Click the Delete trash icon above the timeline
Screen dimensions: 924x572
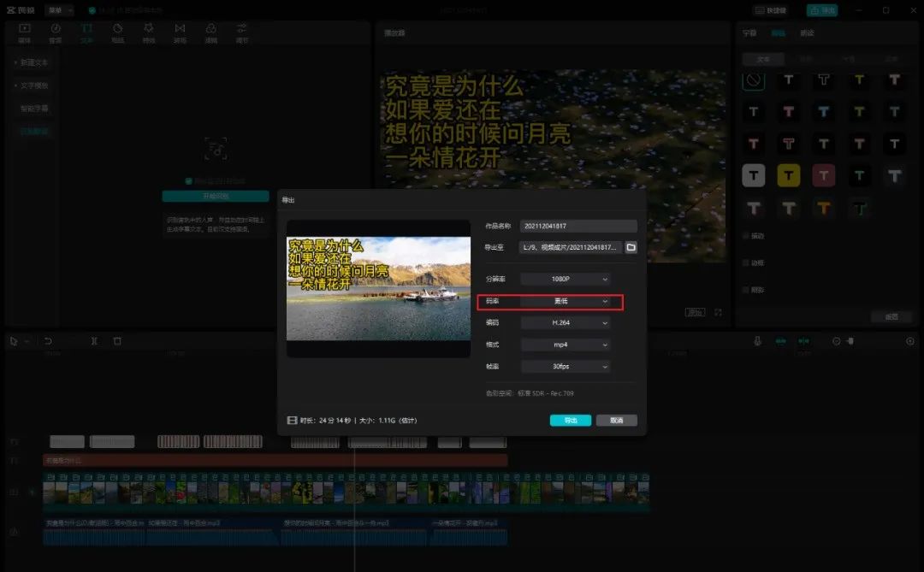[117, 341]
